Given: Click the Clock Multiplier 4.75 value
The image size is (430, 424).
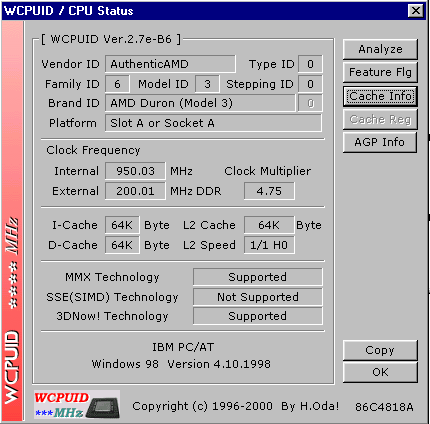Looking at the screenshot, I should click(x=269, y=191).
